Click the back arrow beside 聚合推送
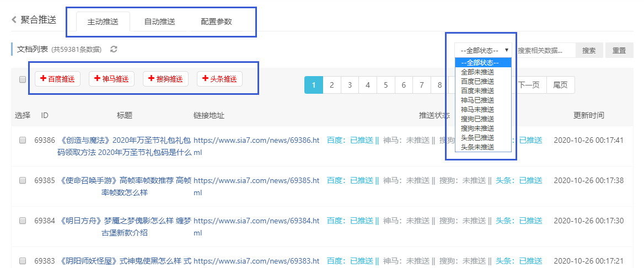This screenshot has width=644, height=268. pos(14,20)
